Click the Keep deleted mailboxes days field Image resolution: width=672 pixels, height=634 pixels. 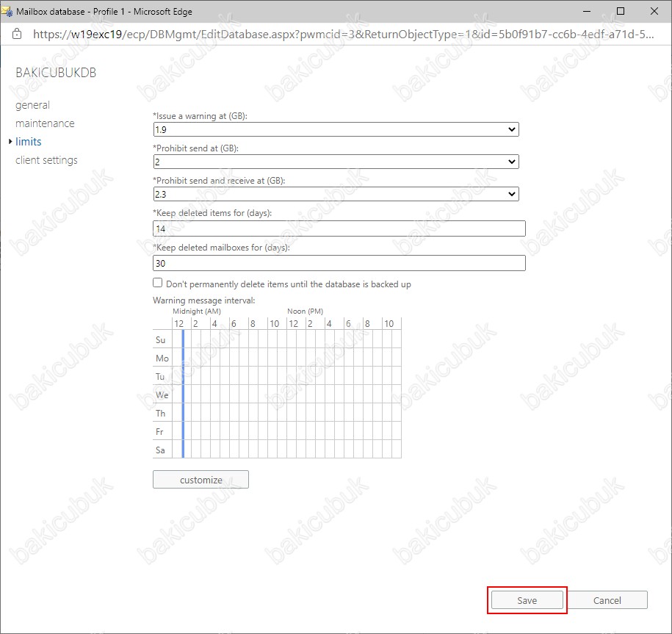(x=339, y=263)
